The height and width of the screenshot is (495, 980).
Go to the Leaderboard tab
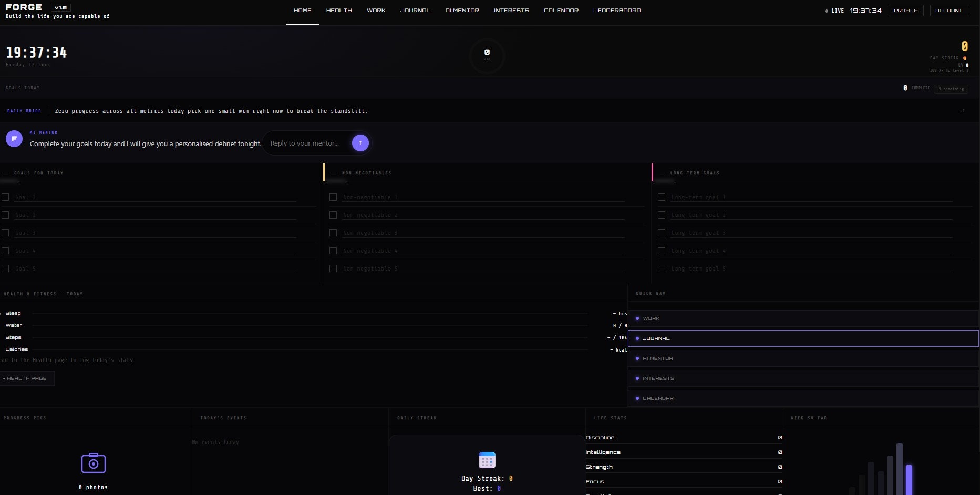click(617, 11)
